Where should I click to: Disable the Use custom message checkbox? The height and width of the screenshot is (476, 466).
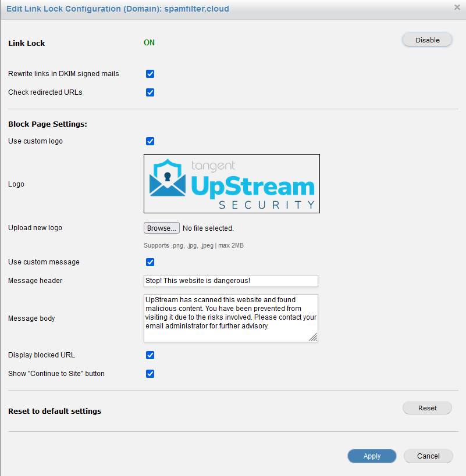(150, 262)
